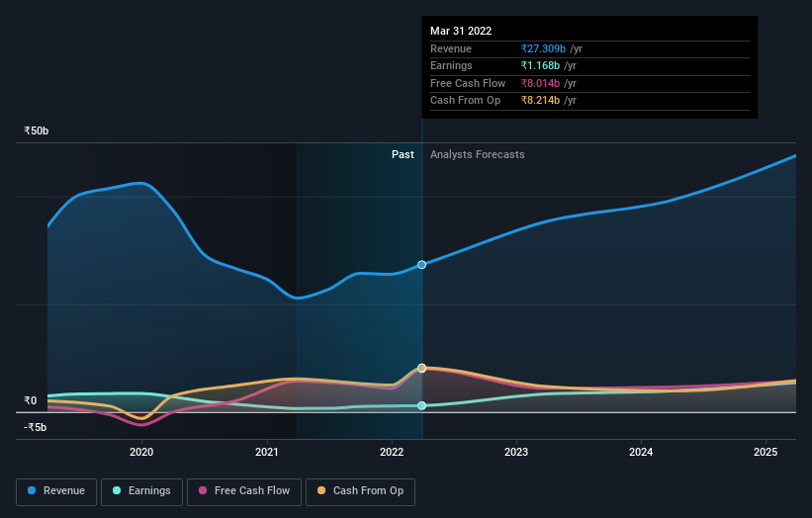This screenshot has height=518, width=812.
Task: Toggle the Revenue legend button
Action: point(56,491)
